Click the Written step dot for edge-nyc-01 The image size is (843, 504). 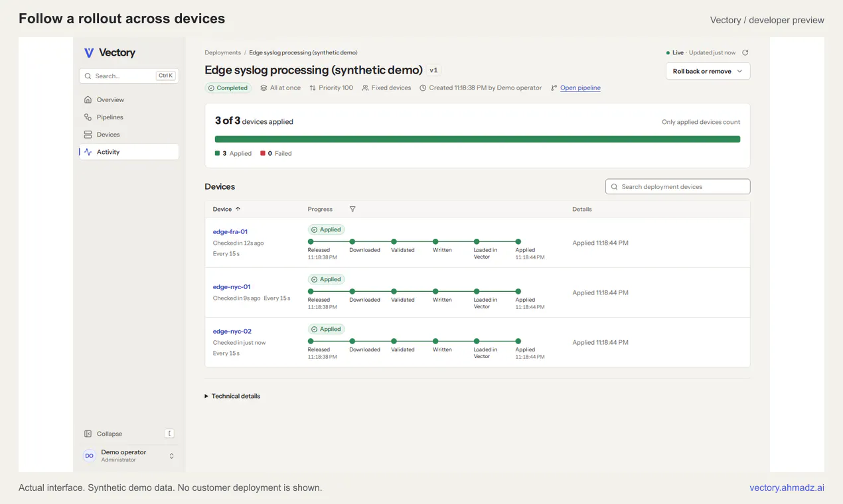435,291
